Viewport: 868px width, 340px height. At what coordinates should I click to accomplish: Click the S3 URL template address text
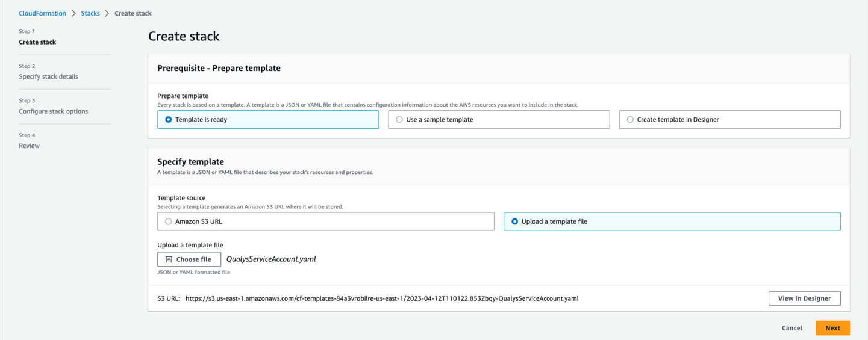[x=382, y=298]
